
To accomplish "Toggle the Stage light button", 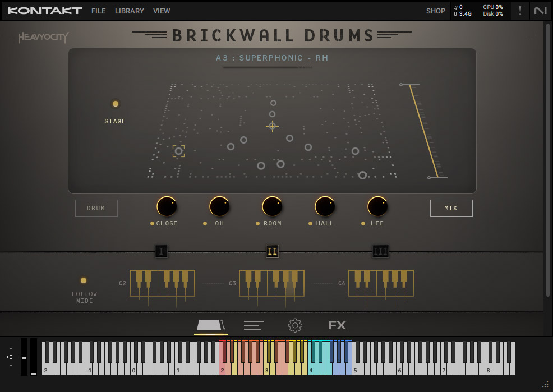I will pos(116,104).
